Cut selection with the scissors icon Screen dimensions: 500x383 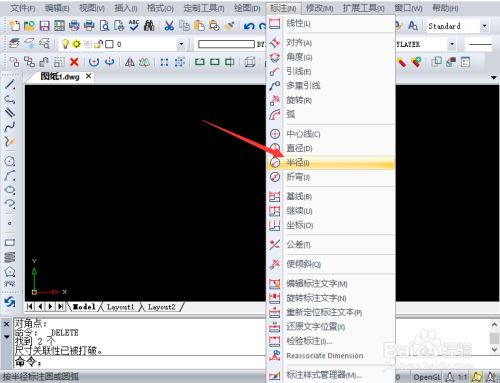[x=169, y=26]
